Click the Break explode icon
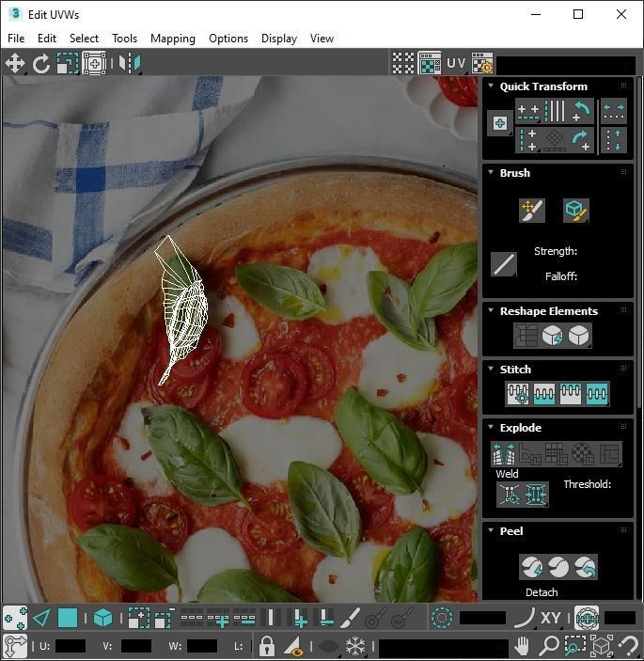This screenshot has width=644, height=661. (x=504, y=453)
